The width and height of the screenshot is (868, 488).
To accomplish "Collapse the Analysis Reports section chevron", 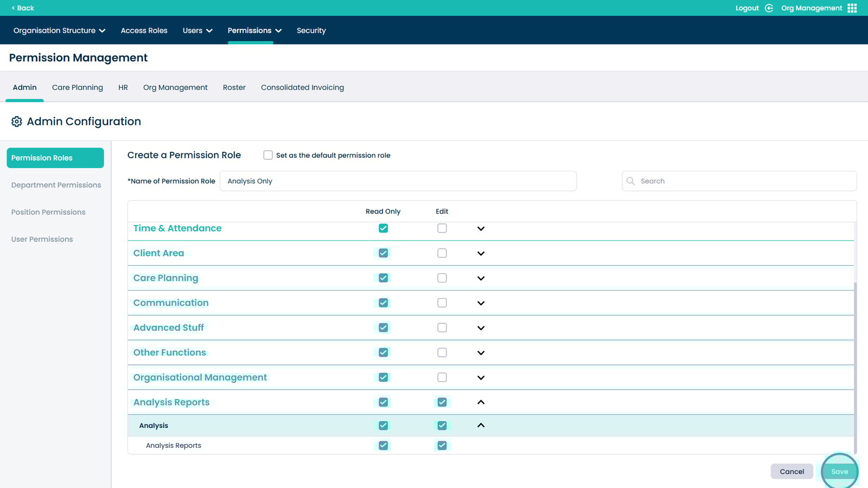I will [x=481, y=402].
